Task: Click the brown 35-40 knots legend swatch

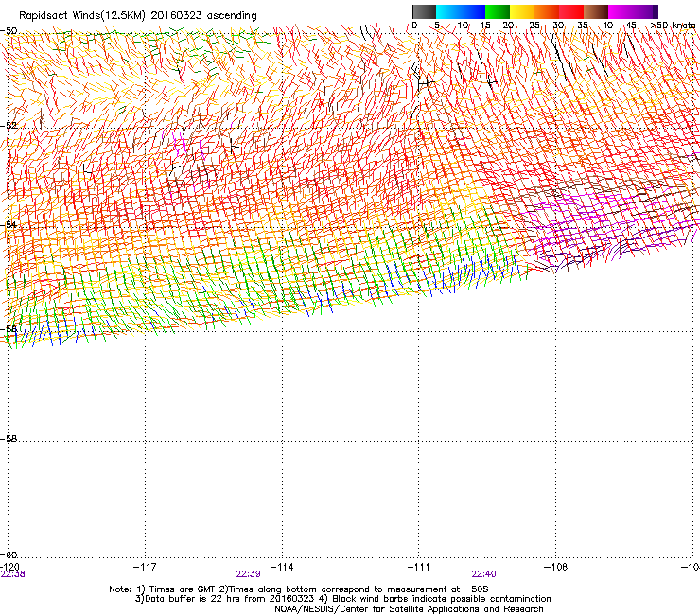Action: click(596, 11)
